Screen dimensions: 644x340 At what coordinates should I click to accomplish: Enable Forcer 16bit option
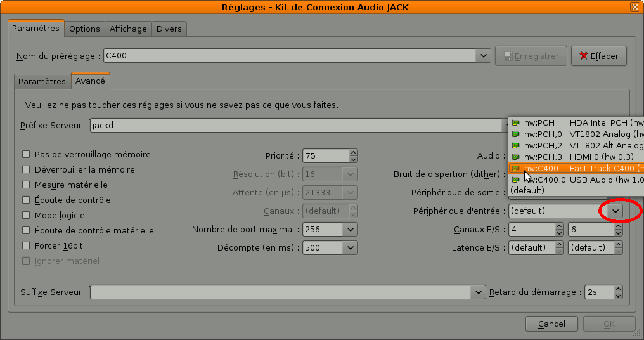point(26,245)
